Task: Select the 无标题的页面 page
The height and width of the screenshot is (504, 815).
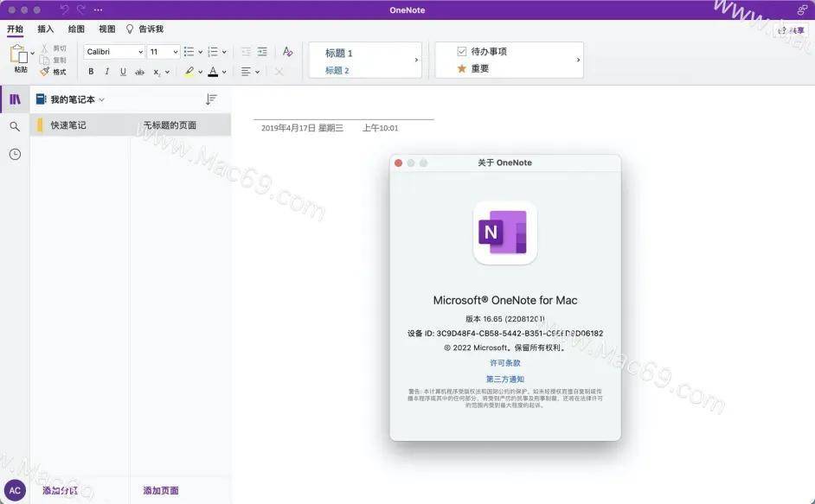Action: click(x=180, y=125)
